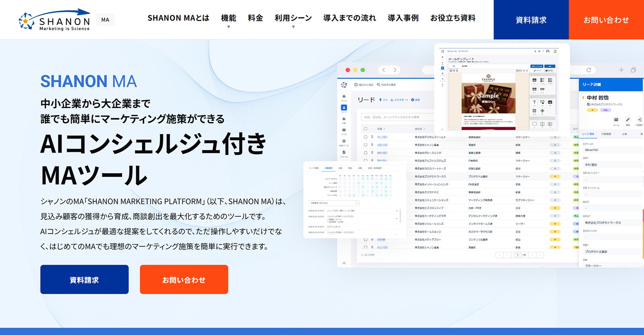Click the orange お問い合わせ button below the hero text
Image resolution: width=644 pixels, height=335 pixels.
pos(184,279)
